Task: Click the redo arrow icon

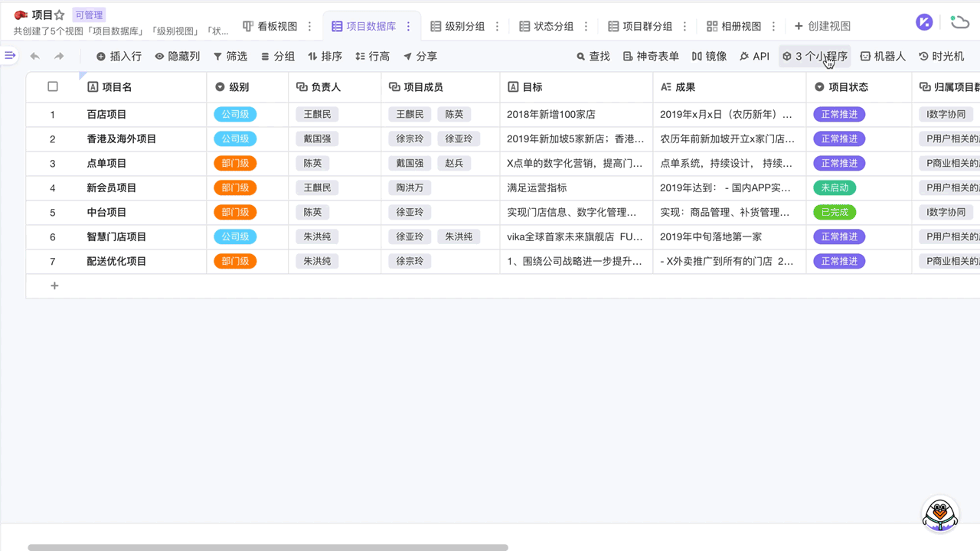Action: [59, 57]
